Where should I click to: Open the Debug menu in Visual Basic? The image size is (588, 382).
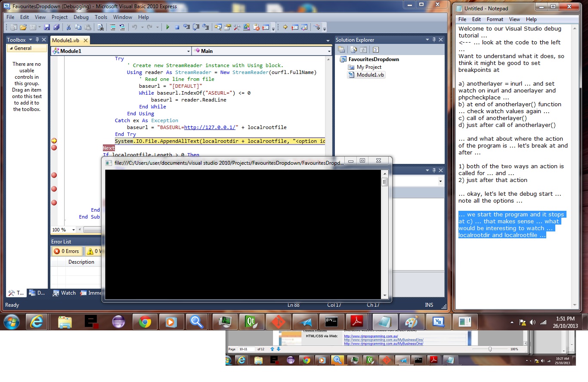pos(81,17)
